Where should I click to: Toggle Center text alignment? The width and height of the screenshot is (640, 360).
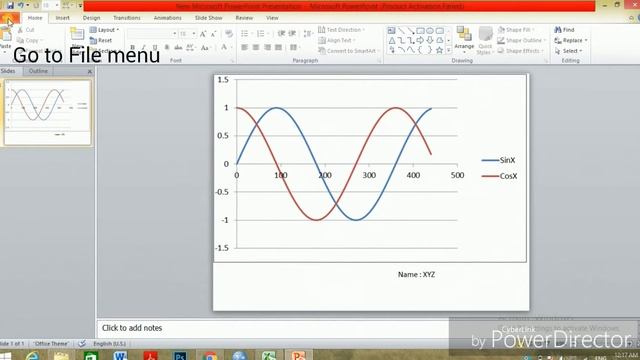tap(256, 48)
